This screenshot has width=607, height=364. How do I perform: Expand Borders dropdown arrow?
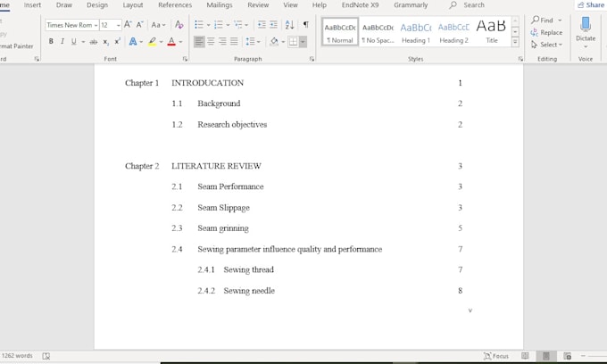pyautogui.click(x=303, y=42)
